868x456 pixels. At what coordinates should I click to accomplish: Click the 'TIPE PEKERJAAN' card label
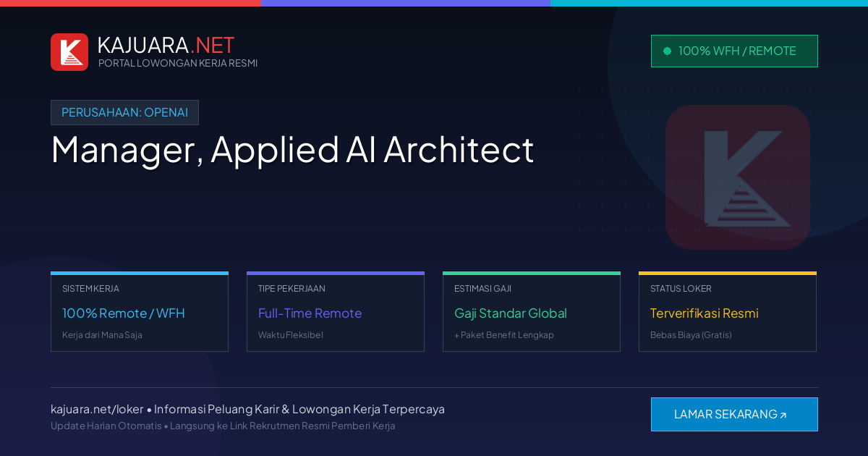tap(292, 288)
